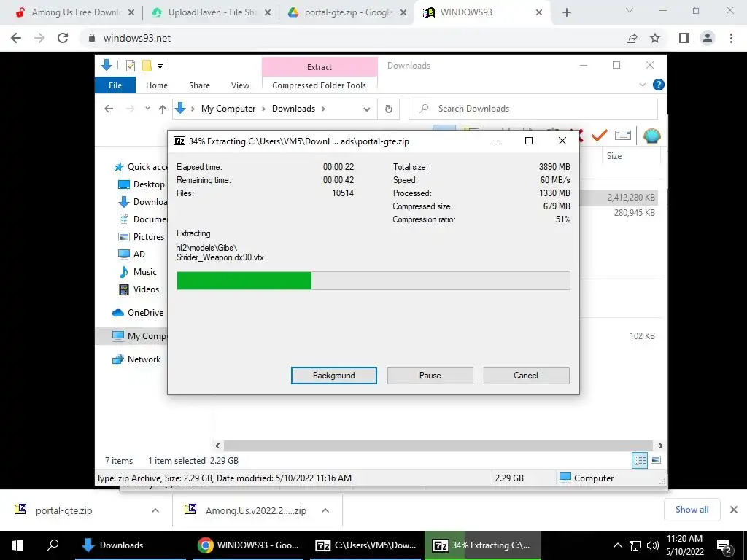Image resolution: width=747 pixels, height=560 pixels.
Task: Open Explorer help question mark icon
Action: tap(659, 85)
